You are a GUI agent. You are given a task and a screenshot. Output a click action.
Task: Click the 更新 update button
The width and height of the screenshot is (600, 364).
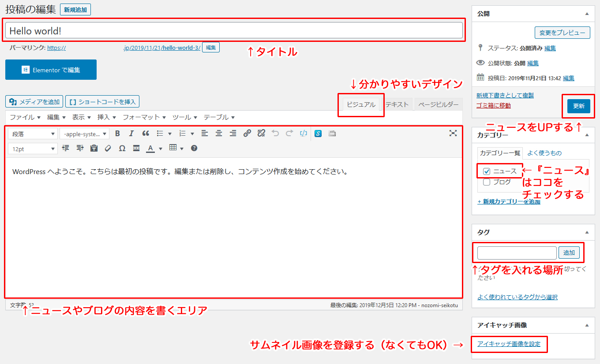tap(579, 106)
